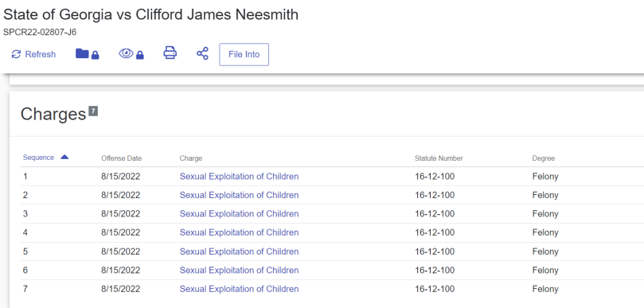The width and height of the screenshot is (644, 308).
Task: Open the charge link in sequence 4
Action: pos(239,232)
